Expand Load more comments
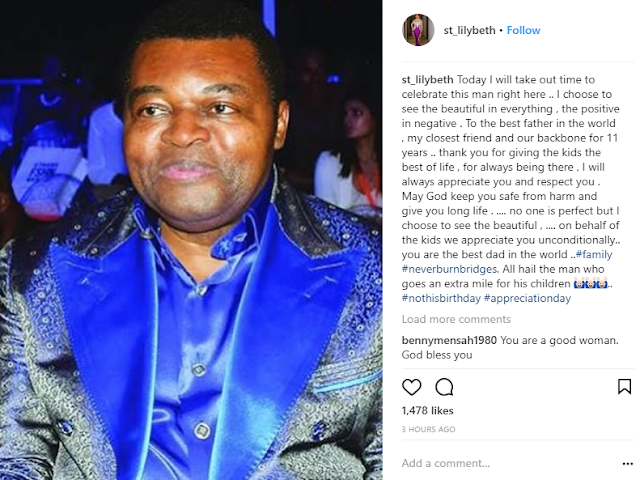This screenshot has width=640, height=480. click(x=456, y=319)
